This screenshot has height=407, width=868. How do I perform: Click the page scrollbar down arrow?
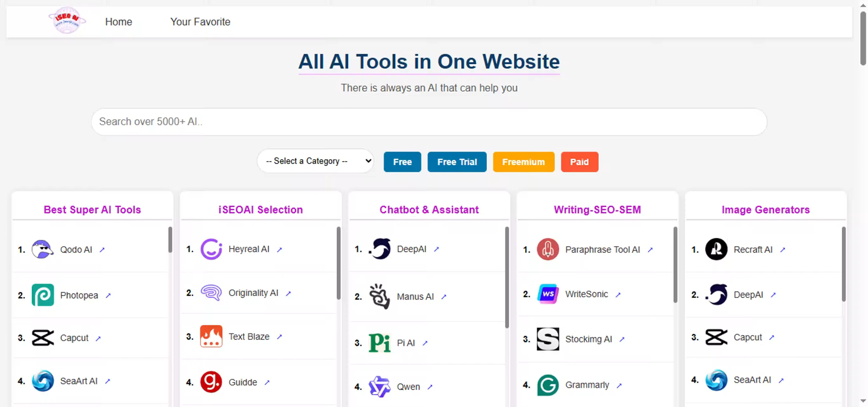coord(863,401)
